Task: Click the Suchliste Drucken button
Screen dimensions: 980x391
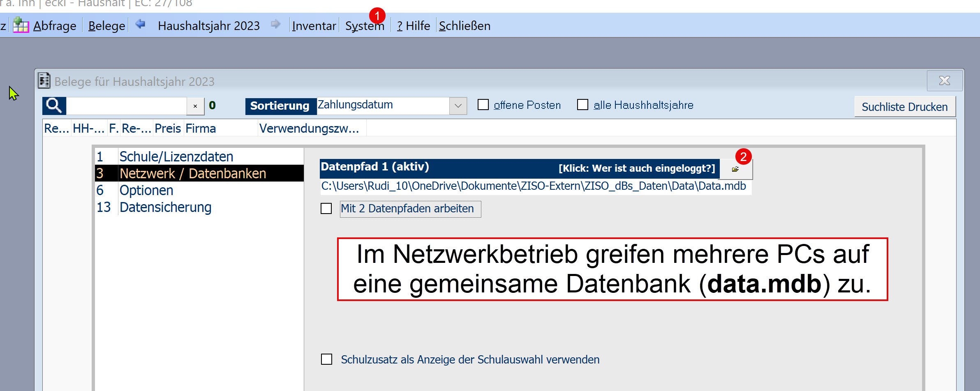Action: tap(905, 107)
